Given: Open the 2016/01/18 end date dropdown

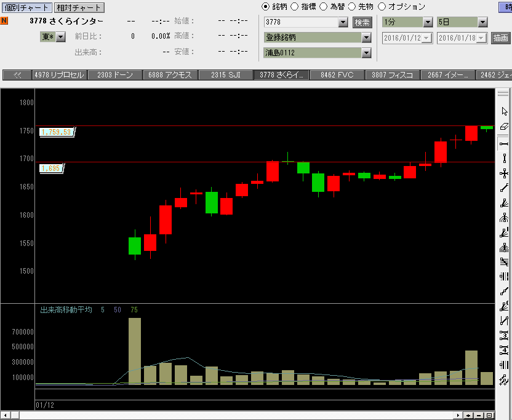Looking at the screenshot, I should point(481,38).
